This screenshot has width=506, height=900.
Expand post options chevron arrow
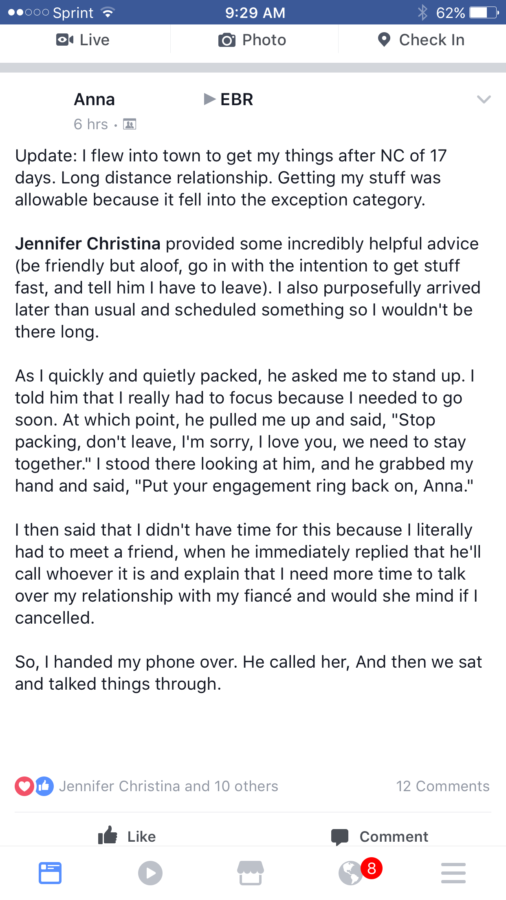point(484,100)
